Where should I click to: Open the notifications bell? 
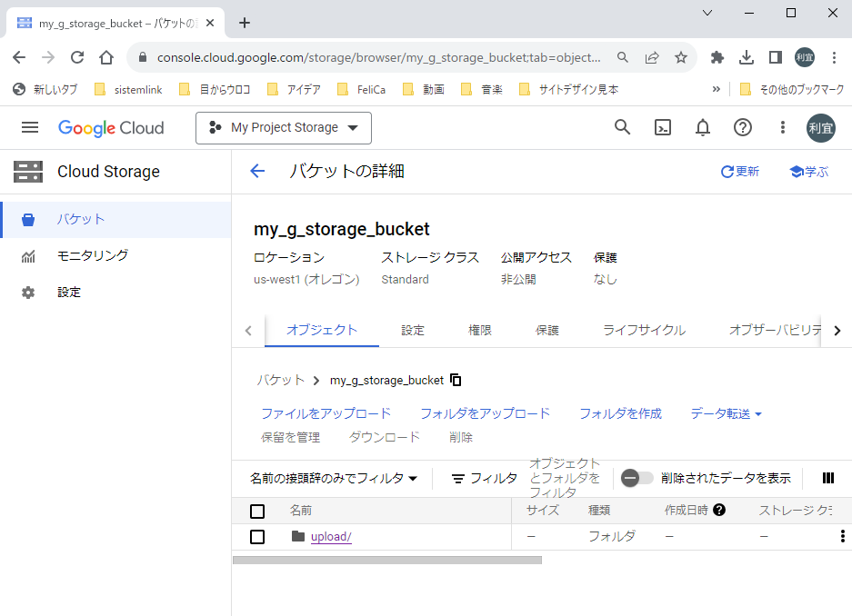pyautogui.click(x=702, y=127)
